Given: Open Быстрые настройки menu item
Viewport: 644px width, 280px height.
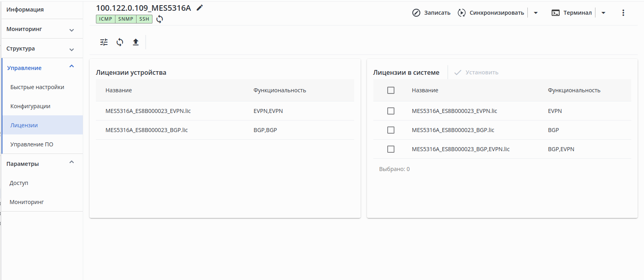Looking at the screenshot, I should click(37, 87).
